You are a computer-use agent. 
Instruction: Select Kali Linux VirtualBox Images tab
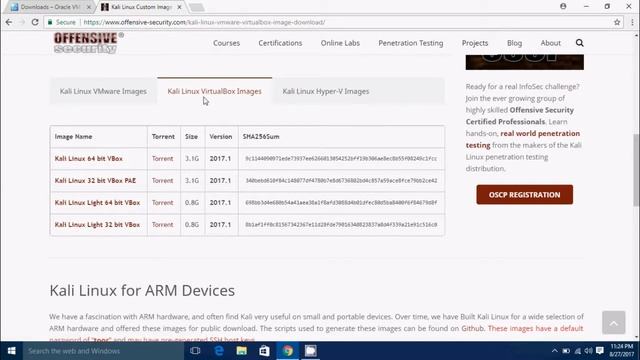(x=214, y=91)
